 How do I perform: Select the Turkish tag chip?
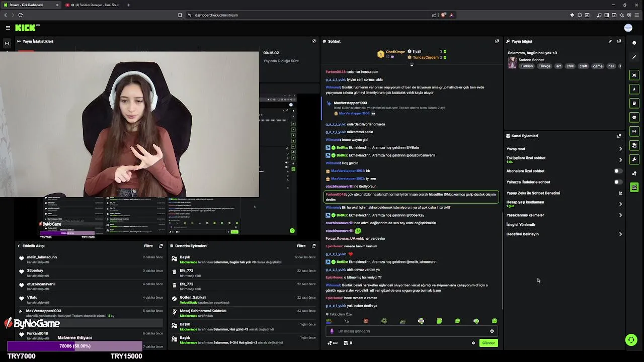(526, 66)
